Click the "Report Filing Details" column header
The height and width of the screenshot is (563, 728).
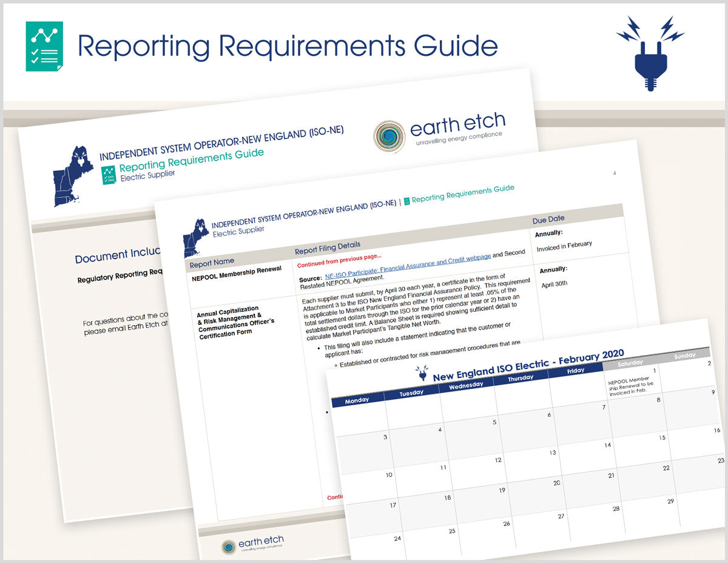pos(328,248)
